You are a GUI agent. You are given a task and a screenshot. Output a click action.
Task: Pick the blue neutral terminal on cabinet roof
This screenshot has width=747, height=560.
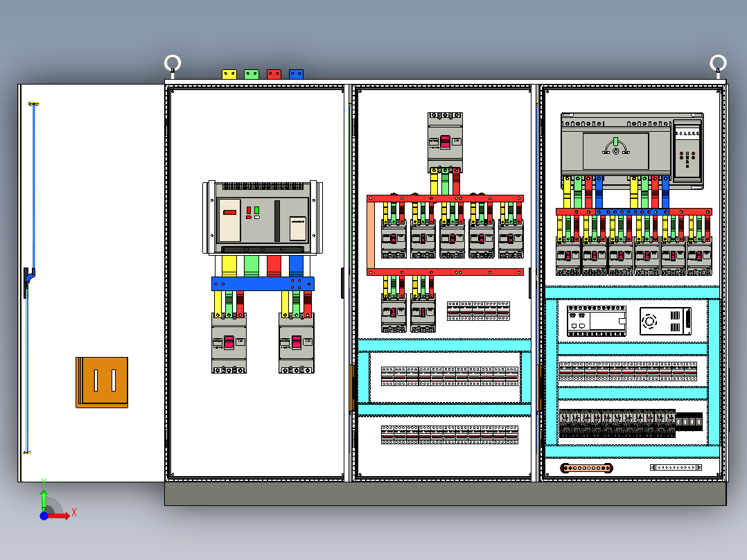296,74
